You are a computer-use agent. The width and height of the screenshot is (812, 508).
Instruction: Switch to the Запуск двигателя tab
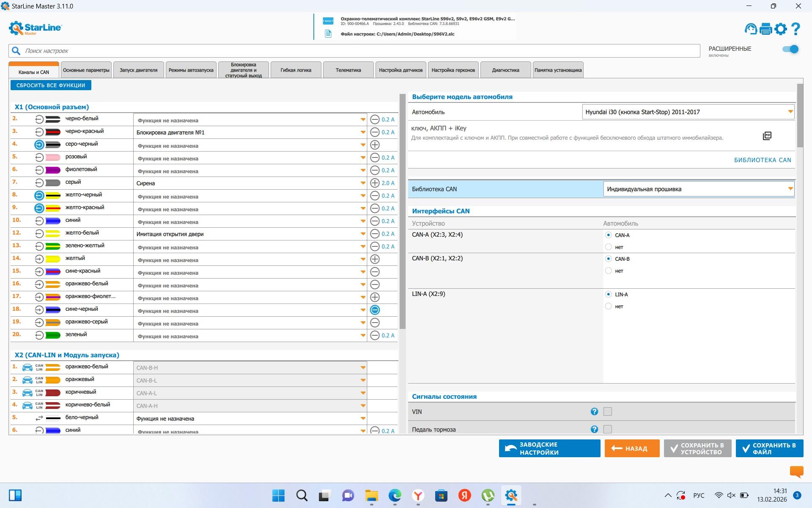pos(138,70)
